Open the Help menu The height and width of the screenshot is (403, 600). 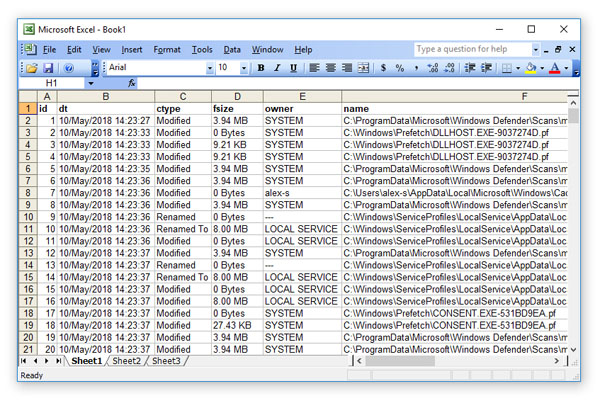click(x=303, y=50)
